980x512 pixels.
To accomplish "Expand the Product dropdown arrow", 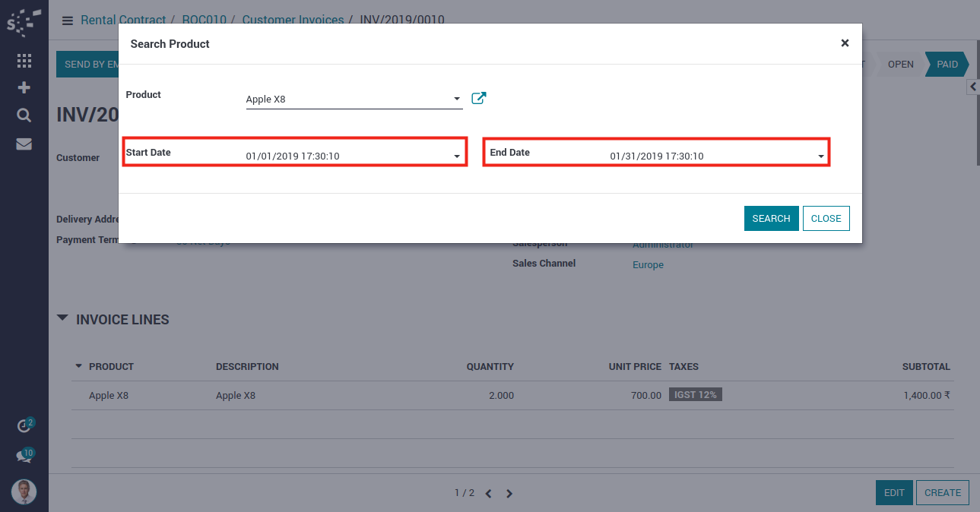I will pyautogui.click(x=457, y=99).
